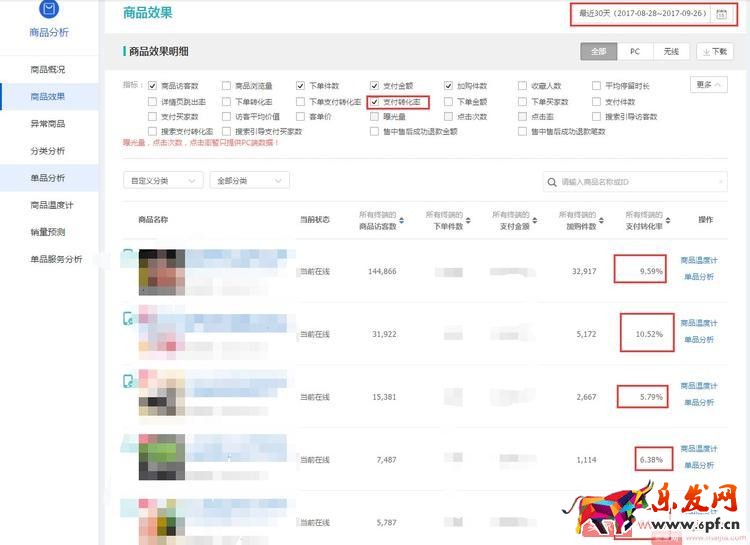This screenshot has width=750, height=545.
Task: Sort by 支付金额 column arrows
Action: (534, 220)
